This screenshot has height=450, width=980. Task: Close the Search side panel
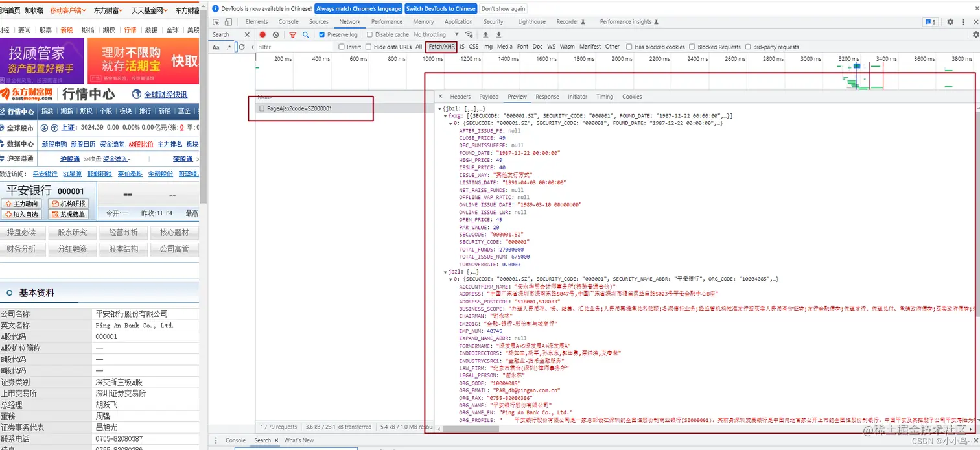click(x=247, y=34)
